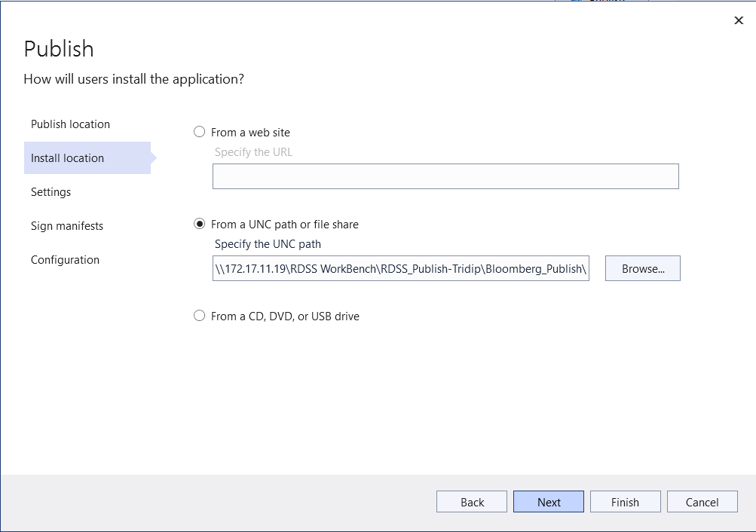
Task: Go to the Sign manifests step
Action: [67, 225]
